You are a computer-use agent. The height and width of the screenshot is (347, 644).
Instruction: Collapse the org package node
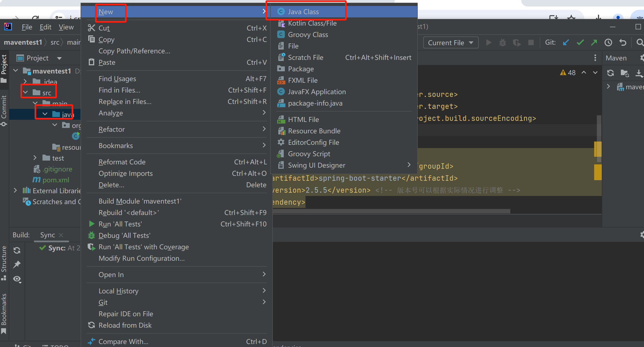(55, 125)
